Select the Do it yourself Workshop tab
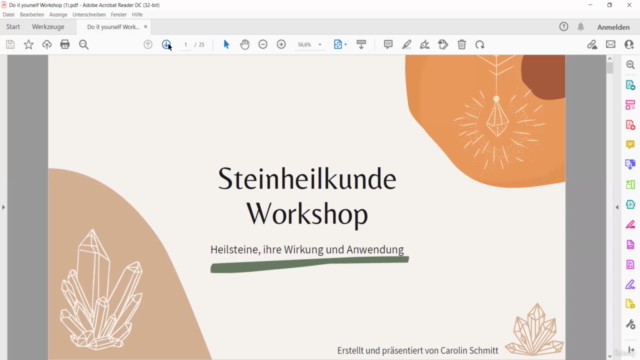The width and height of the screenshot is (640, 360). (x=113, y=27)
